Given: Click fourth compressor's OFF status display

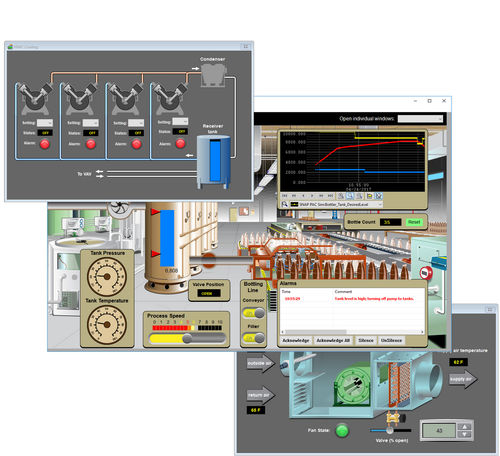Looking at the screenshot, I should (180, 132).
